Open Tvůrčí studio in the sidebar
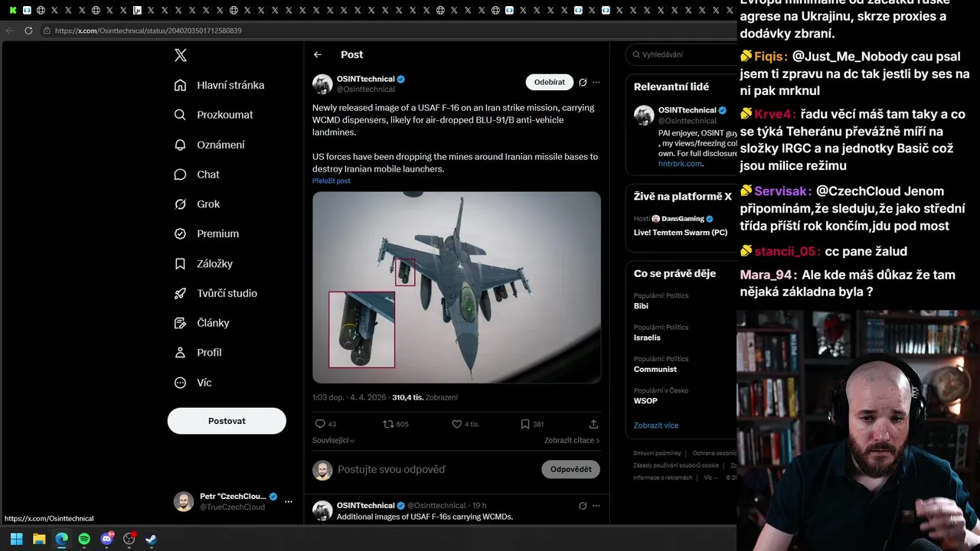980x551 pixels. (x=216, y=293)
